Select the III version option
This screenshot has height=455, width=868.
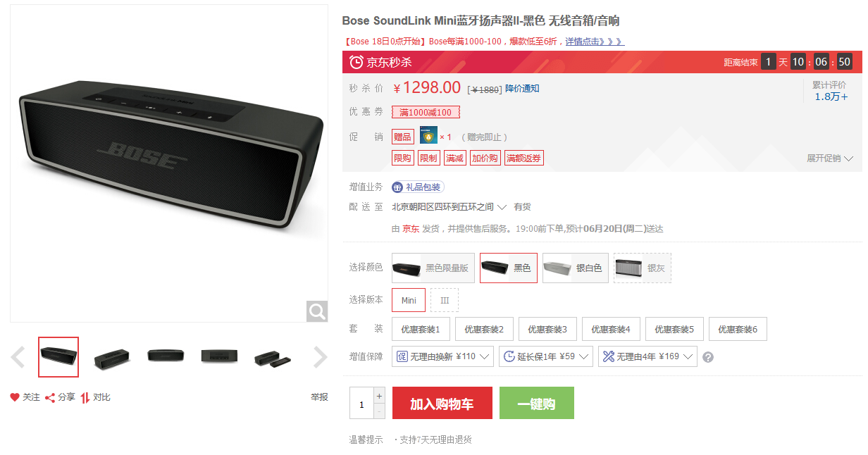click(x=445, y=300)
